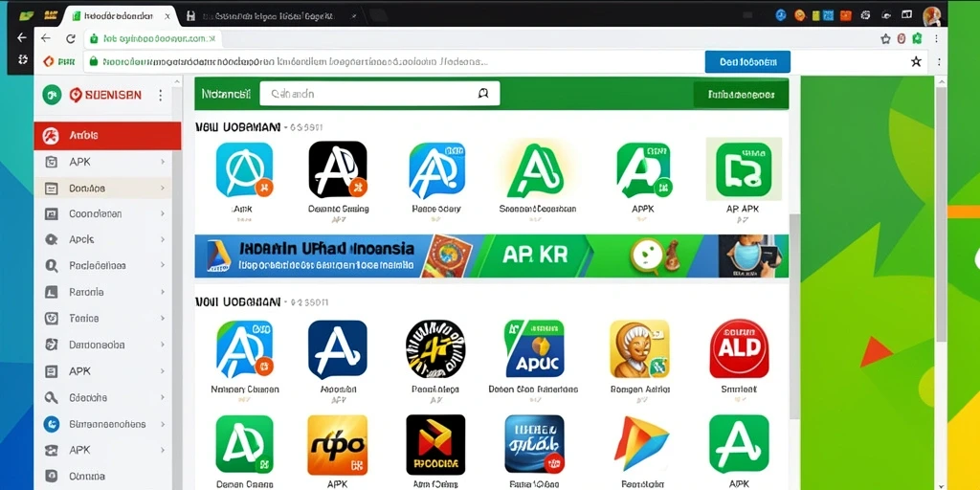Click the green circle logo atop the sidebar

tap(52, 95)
